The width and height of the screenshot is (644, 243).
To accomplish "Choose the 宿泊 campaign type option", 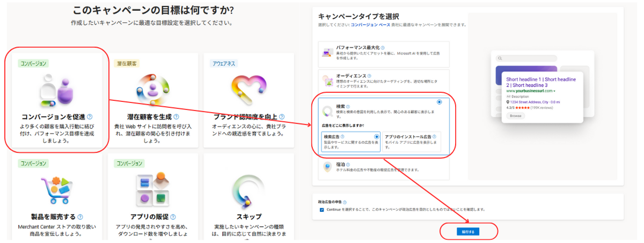I will (x=384, y=167).
